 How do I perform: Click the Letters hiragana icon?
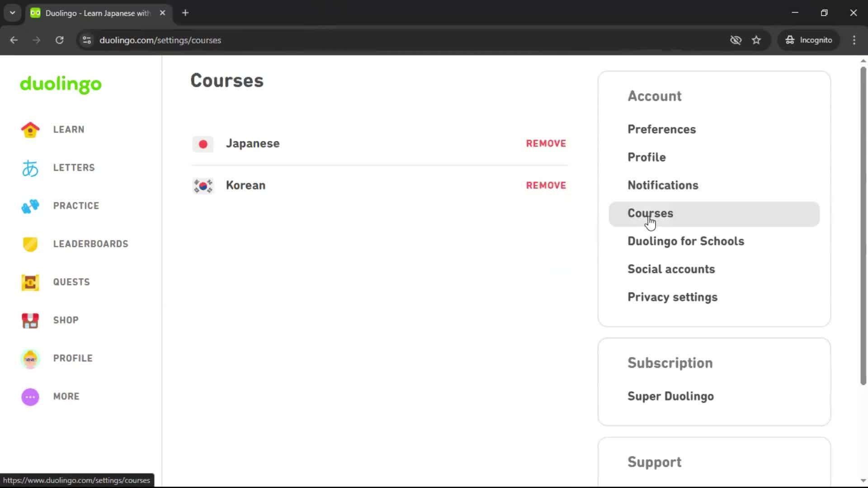pos(30,168)
